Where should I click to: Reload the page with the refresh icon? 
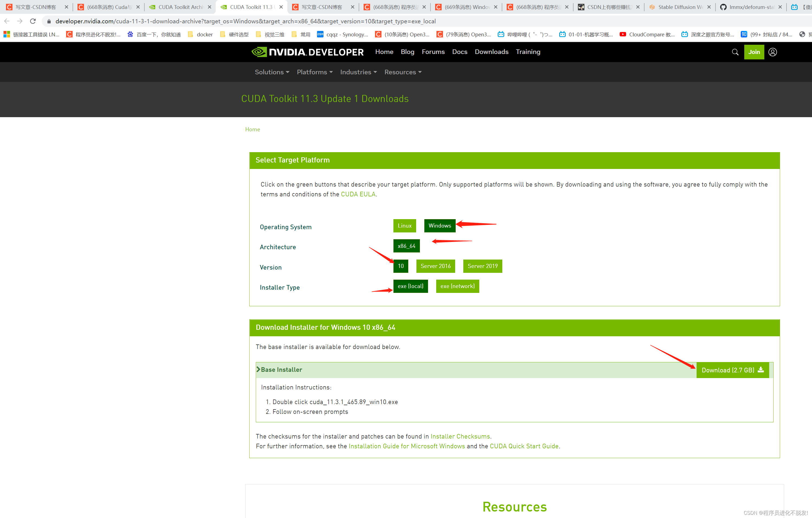tap(33, 21)
